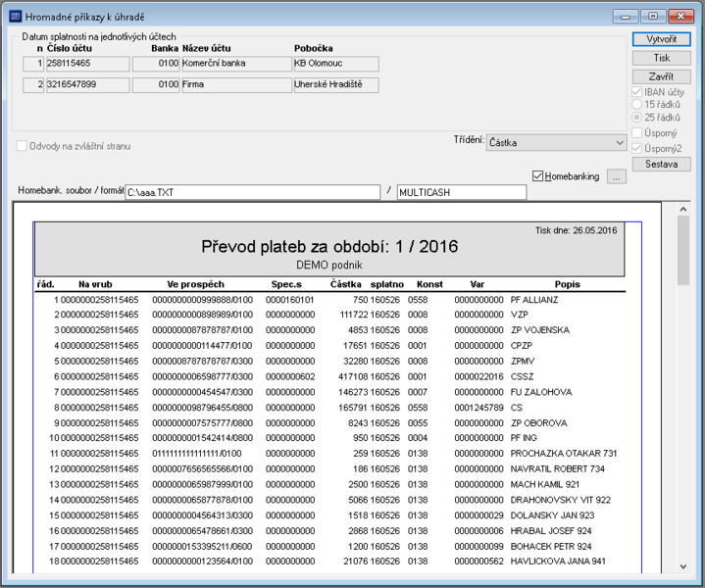Click the Firma account name field
Image resolution: width=705 pixels, height=588 pixels.
click(236, 84)
